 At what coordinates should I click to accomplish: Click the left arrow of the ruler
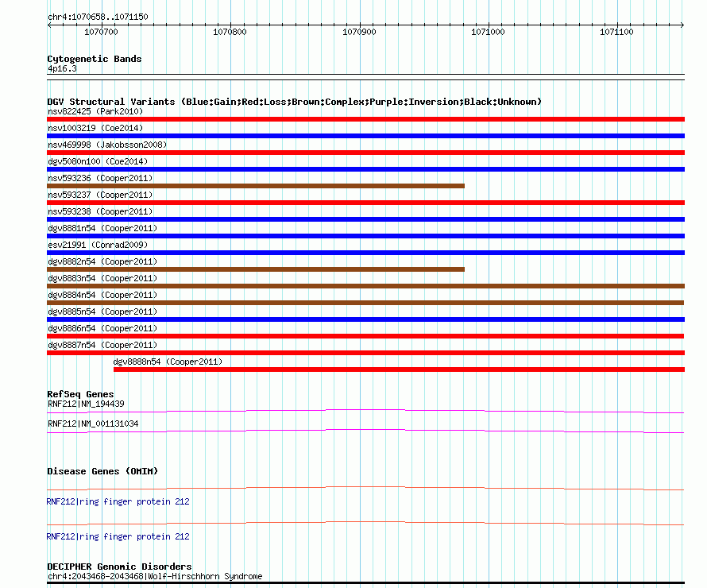(x=49, y=25)
